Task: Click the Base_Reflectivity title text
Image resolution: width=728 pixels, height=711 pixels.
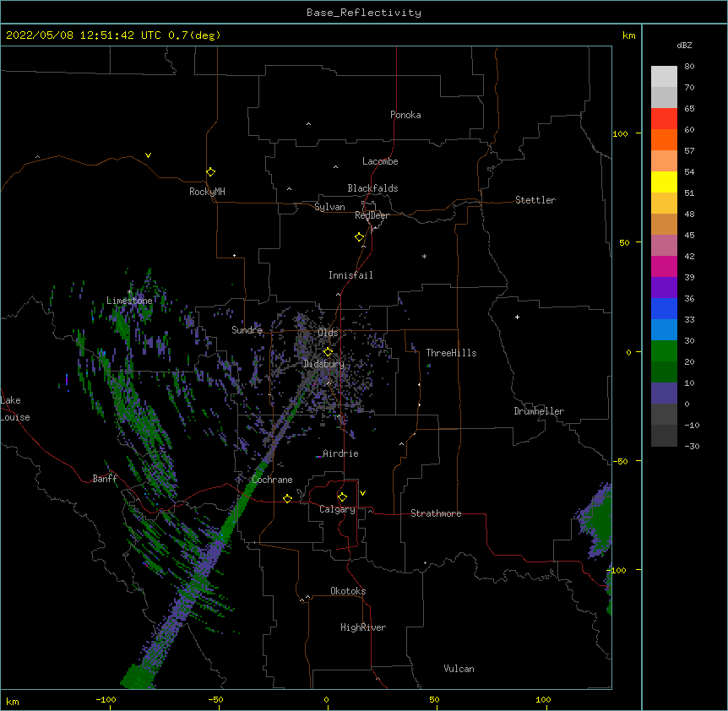Action: [364, 13]
